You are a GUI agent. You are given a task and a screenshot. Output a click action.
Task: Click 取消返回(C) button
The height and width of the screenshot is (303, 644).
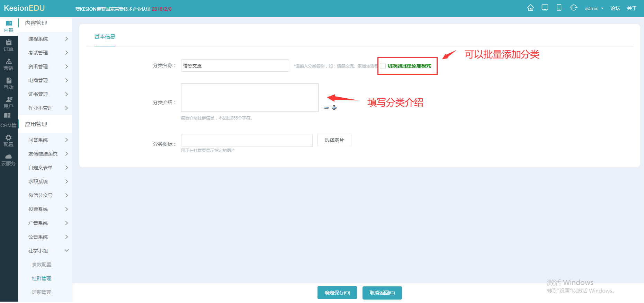coord(382,293)
